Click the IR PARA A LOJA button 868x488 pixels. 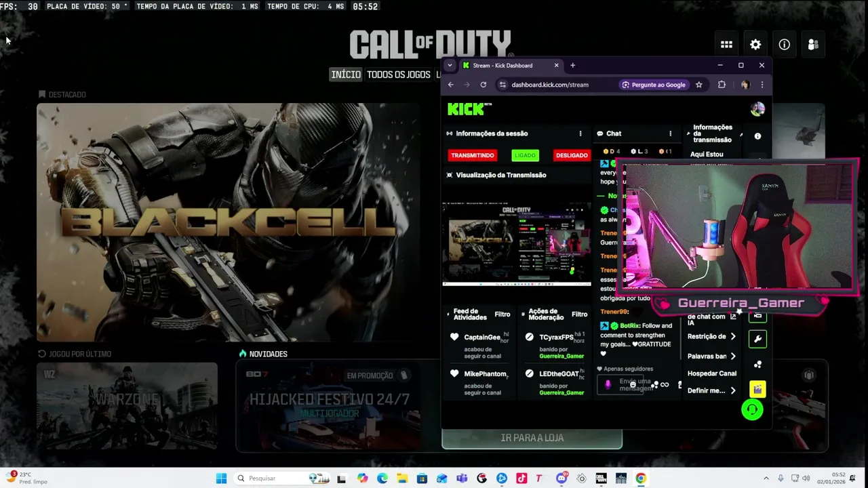coord(532,438)
